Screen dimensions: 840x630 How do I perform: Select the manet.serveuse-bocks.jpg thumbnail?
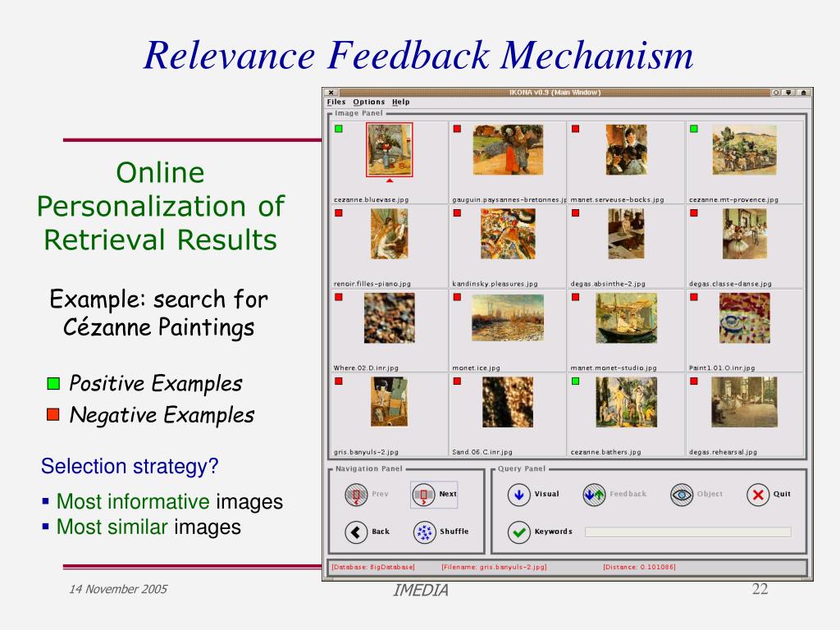626,149
